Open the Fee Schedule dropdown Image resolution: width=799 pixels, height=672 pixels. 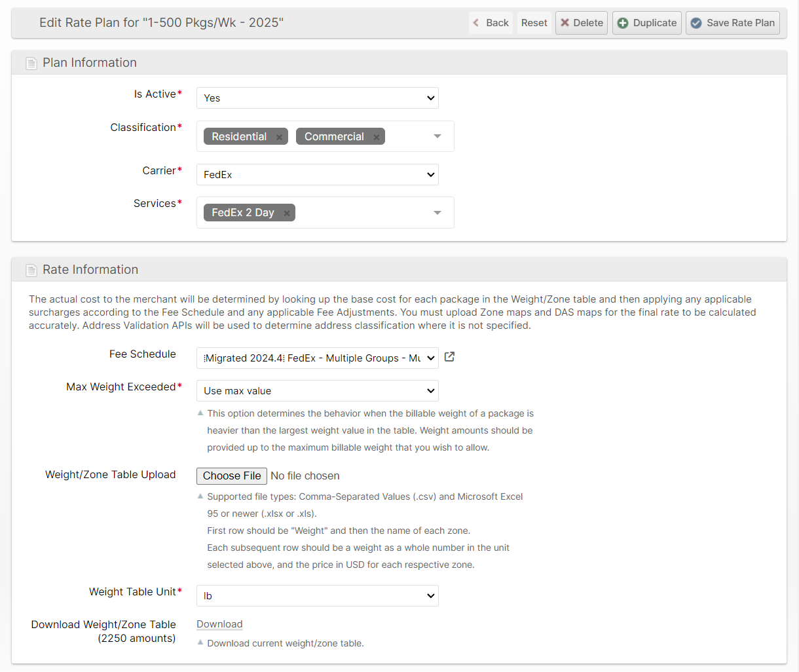[317, 358]
